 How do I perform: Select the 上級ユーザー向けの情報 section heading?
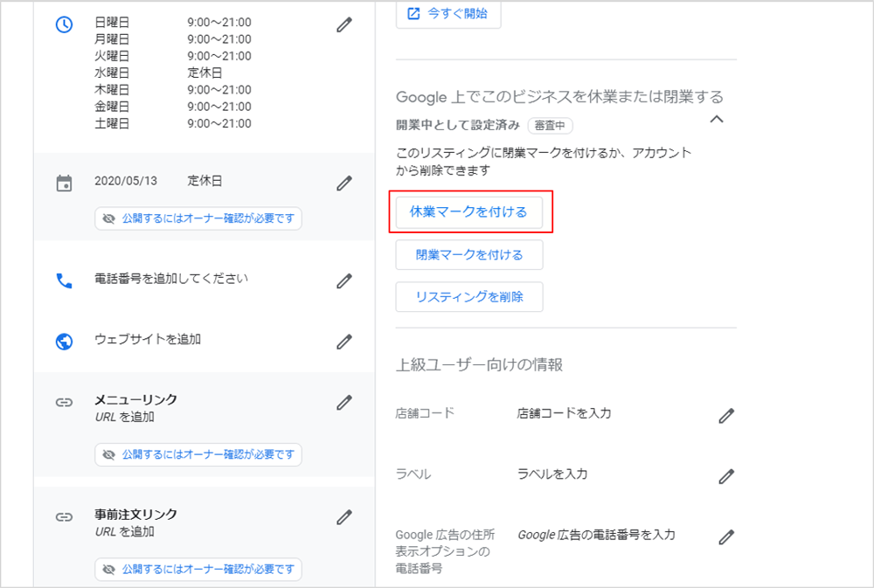pos(482,364)
